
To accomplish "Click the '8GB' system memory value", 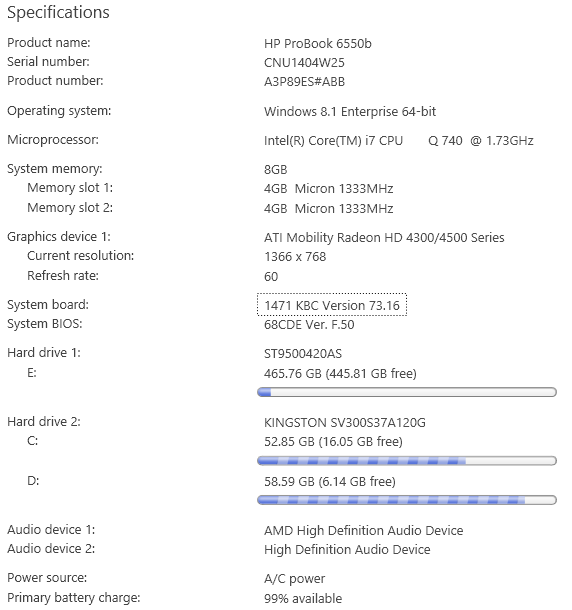I will [x=275, y=170].
